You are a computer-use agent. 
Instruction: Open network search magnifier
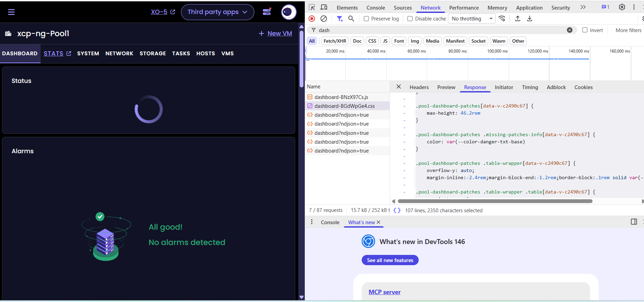point(351,18)
